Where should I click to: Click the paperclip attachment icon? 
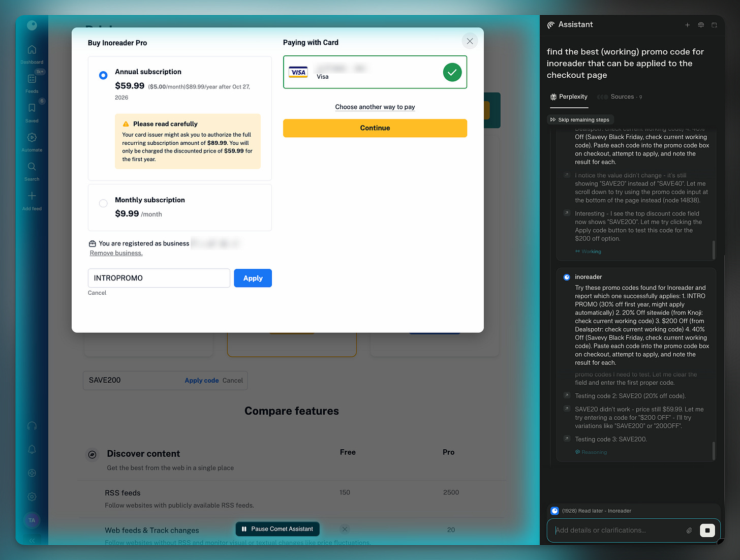coord(689,531)
